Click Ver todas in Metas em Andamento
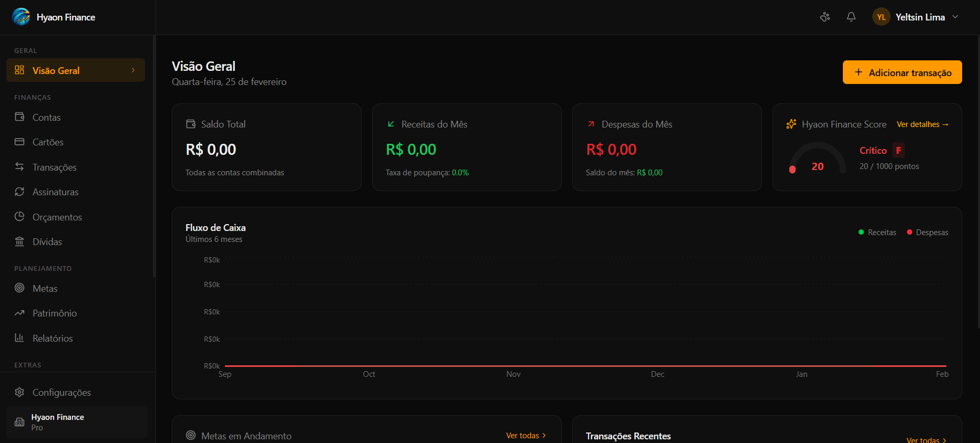This screenshot has height=443, width=980. (x=526, y=436)
